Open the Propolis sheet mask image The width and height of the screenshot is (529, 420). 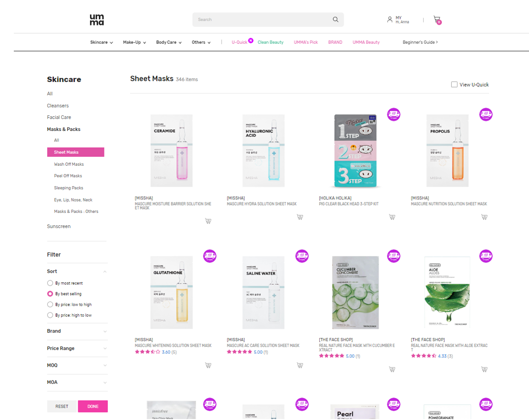click(448, 150)
